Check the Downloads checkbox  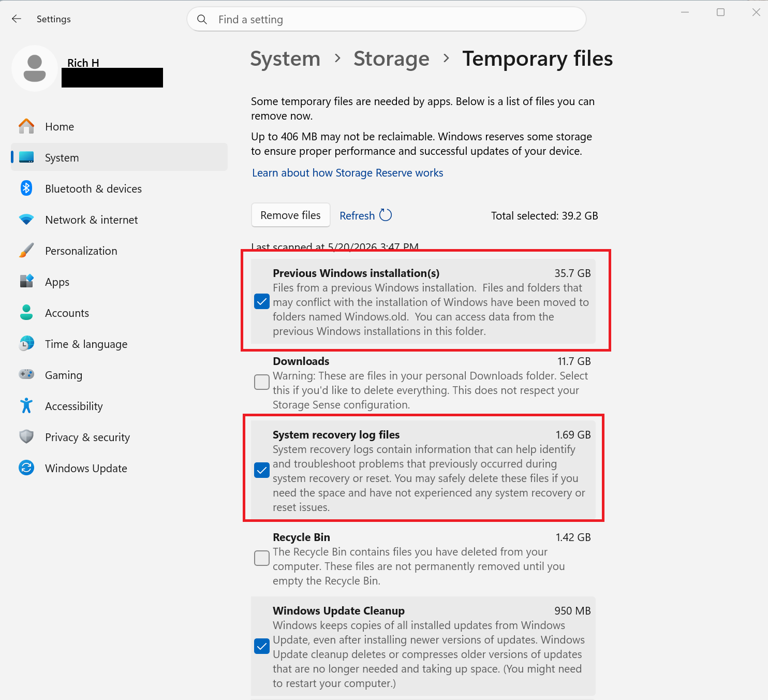262,382
